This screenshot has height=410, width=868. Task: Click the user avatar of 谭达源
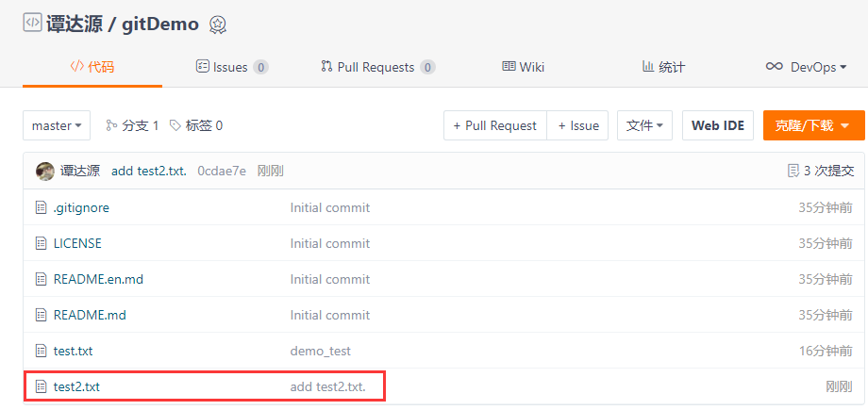45,171
